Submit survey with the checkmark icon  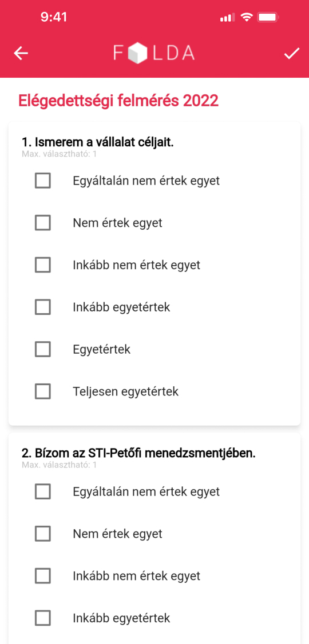tap(291, 53)
